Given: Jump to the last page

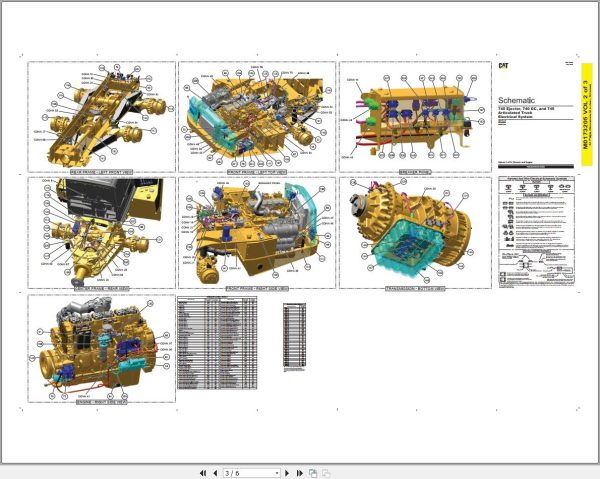Looking at the screenshot, I should click(x=300, y=473).
